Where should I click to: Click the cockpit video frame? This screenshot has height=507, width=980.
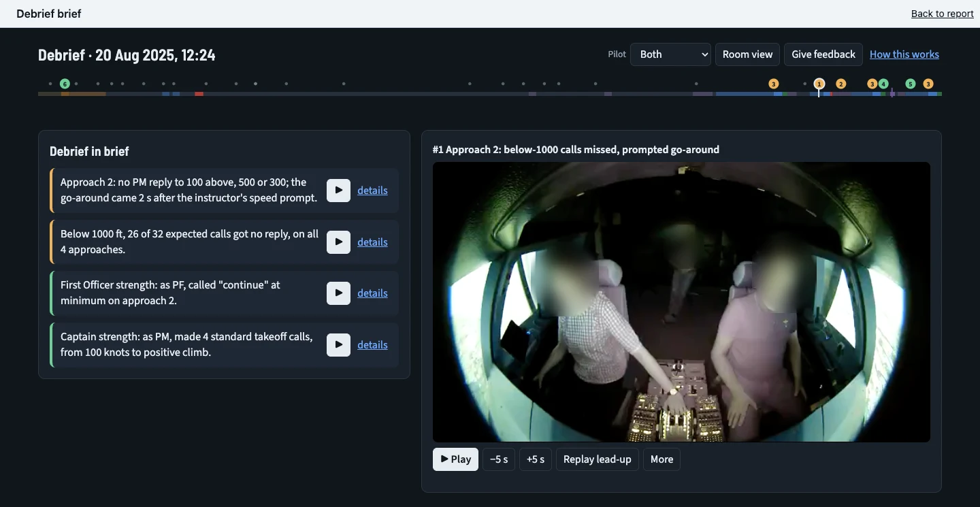coord(681,302)
